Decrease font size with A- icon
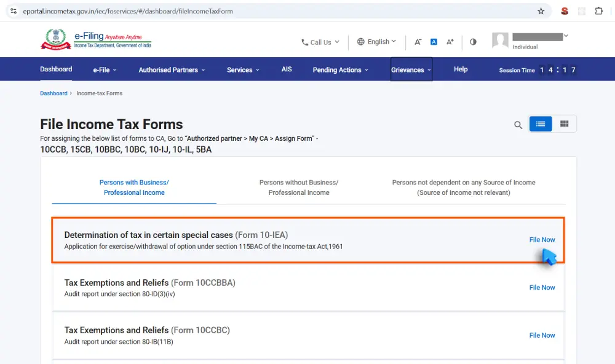615x364 pixels. point(418,42)
